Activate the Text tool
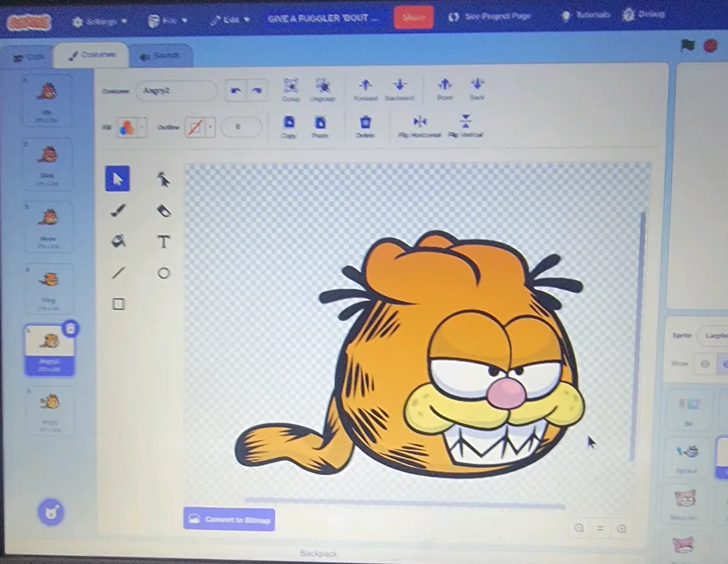728x564 pixels. tap(163, 242)
